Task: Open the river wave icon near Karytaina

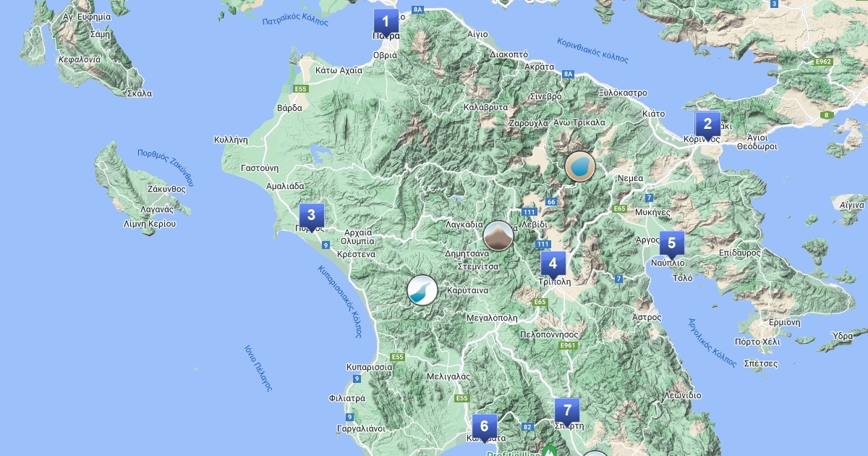Action: point(422,290)
